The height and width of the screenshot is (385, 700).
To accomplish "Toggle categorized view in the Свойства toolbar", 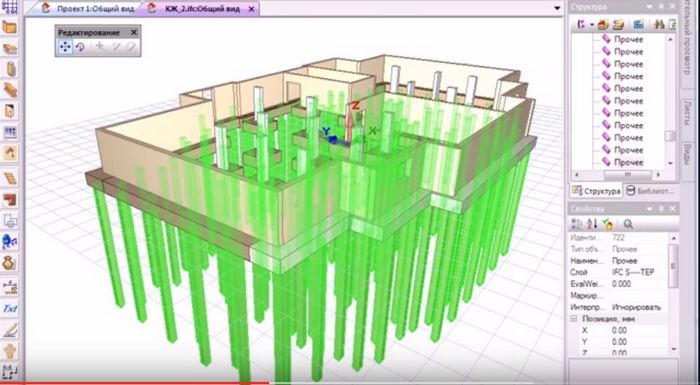I will click(577, 224).
